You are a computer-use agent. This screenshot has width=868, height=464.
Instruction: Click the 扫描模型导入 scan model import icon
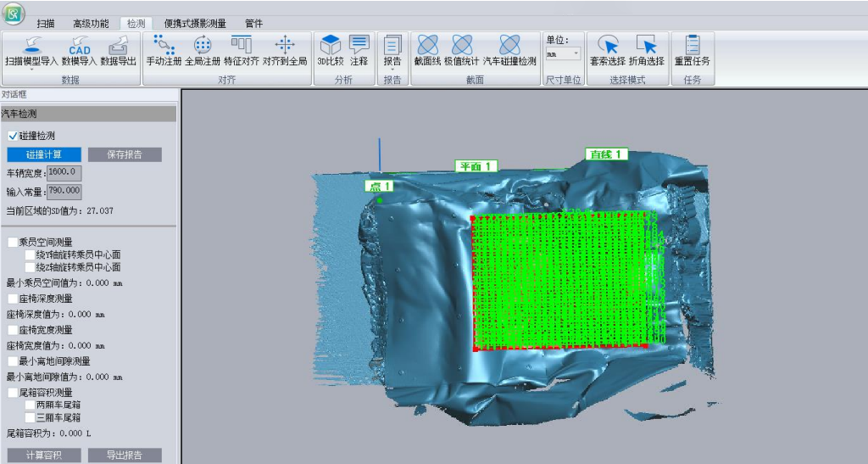point(31,46)
